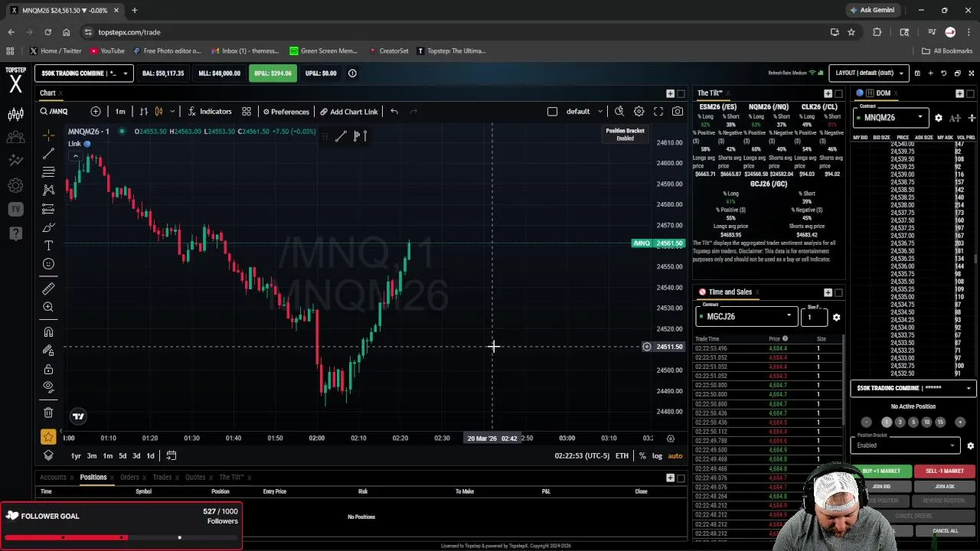Expand the $50K Trading Combine account dropdown
Image resolution: width=980 pixels, height=551 pixels.
84,73
